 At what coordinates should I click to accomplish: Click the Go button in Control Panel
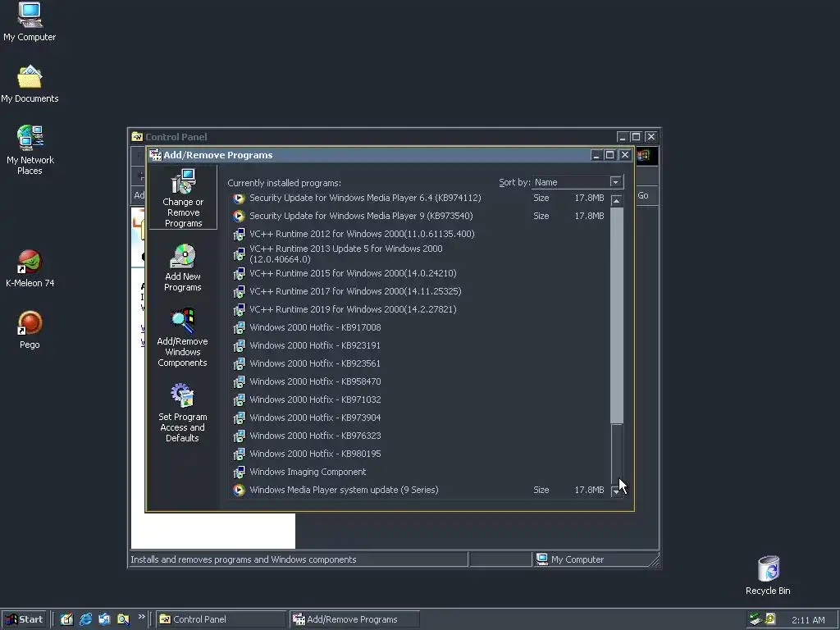coord(643,195)
